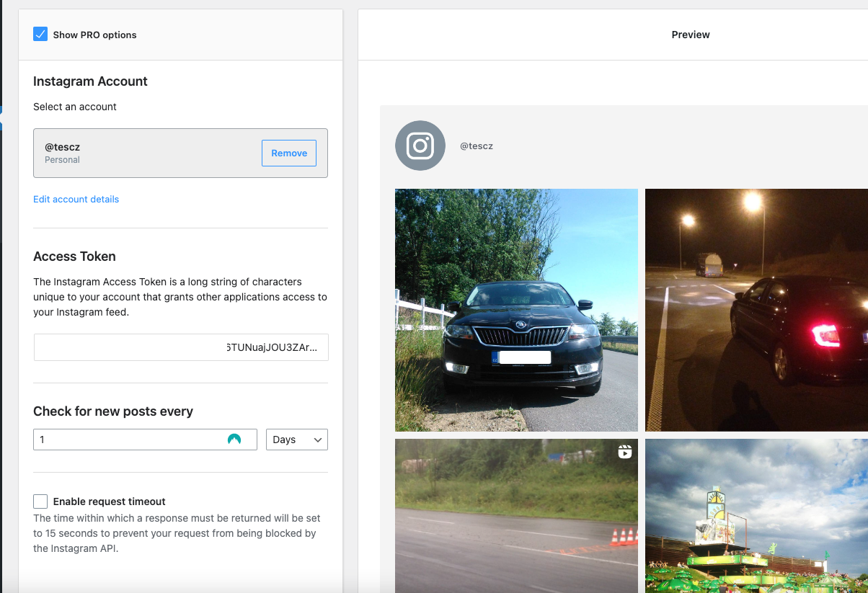Open the night car taillight photo
Screen dimensions: 868x593
pyautogui.click(x=756, y=310)
